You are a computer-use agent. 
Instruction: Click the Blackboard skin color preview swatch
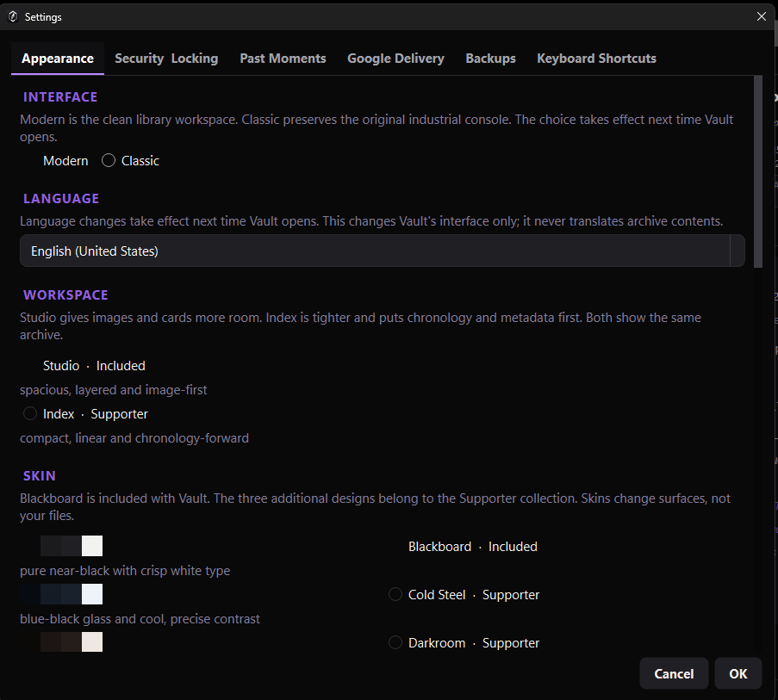coord(61,546)
